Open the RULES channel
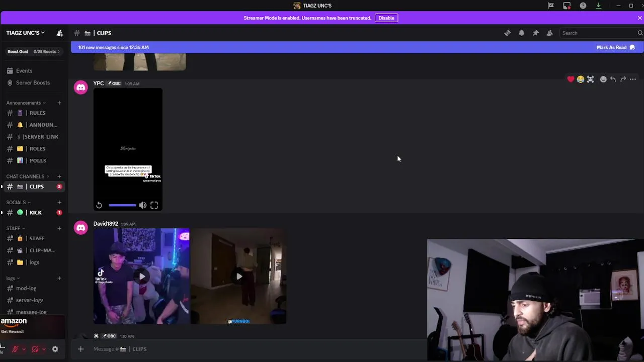The width and height of the screenshot is (644, 362). (34, 113)
